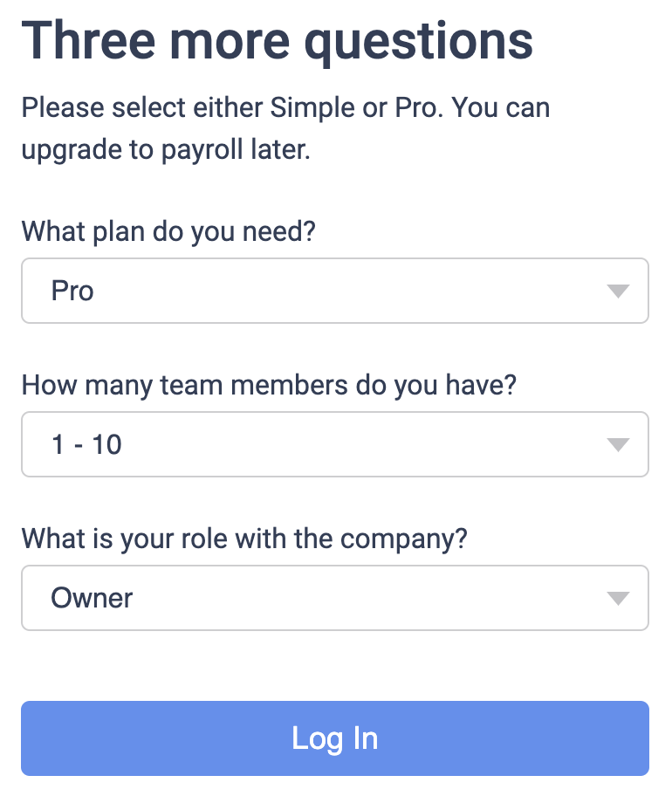Viewport: 672px width, 803px height.
Task: Click the '1 - 10' value text
Action: [x=86, y=444]
